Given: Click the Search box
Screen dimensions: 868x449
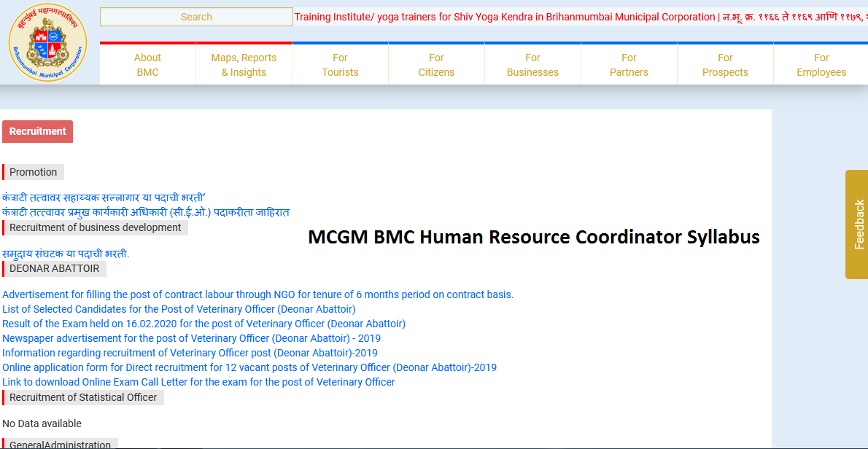Looking at the screenshot, I should click(x=195, y=16).
